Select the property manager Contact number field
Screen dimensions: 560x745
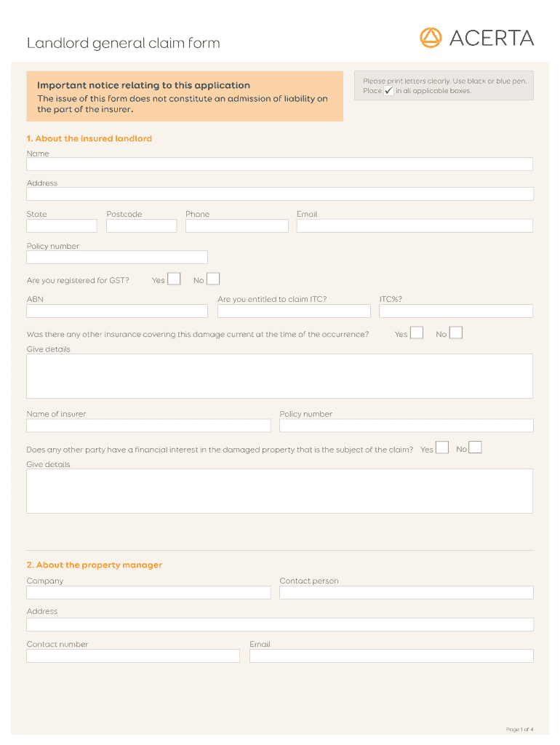(133, 656)
